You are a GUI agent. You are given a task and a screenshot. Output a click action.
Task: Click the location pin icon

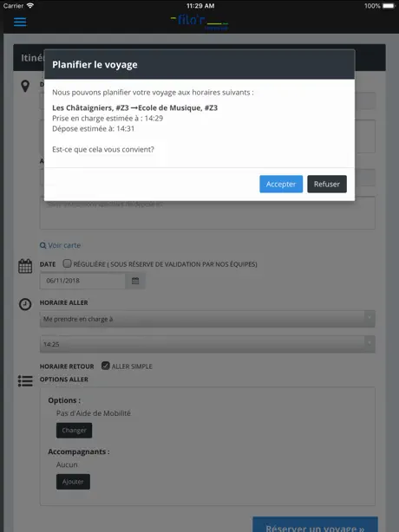pos(25,86)
